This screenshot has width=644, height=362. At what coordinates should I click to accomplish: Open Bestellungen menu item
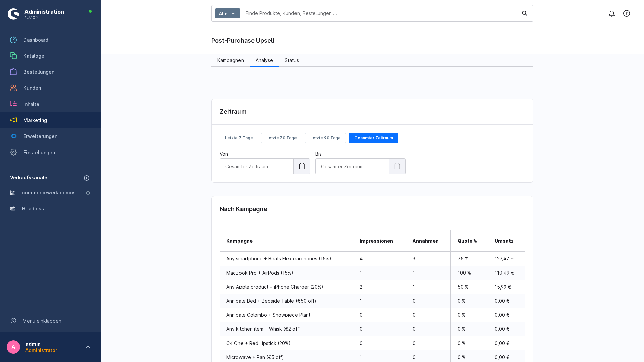pyautogui.click(x=50, y=72)
